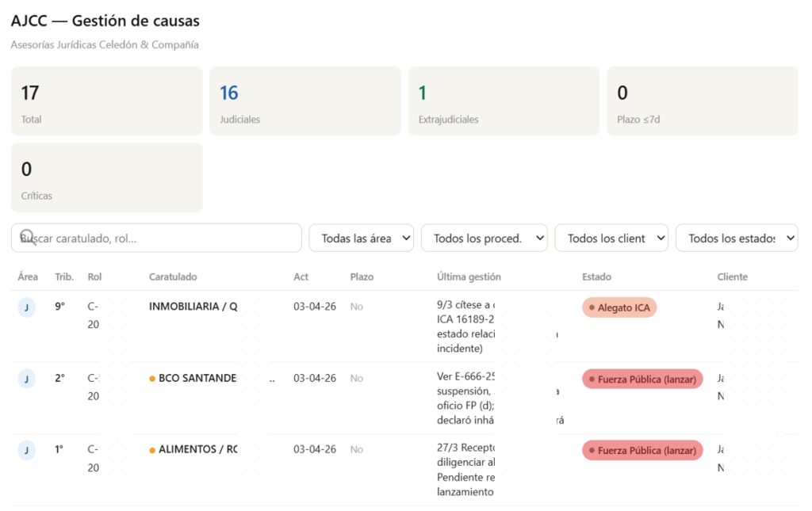This screenshot has height=511, width=812.
Task: Click the J area badge in Bco Santander row
Action: [x=26, y=379]
